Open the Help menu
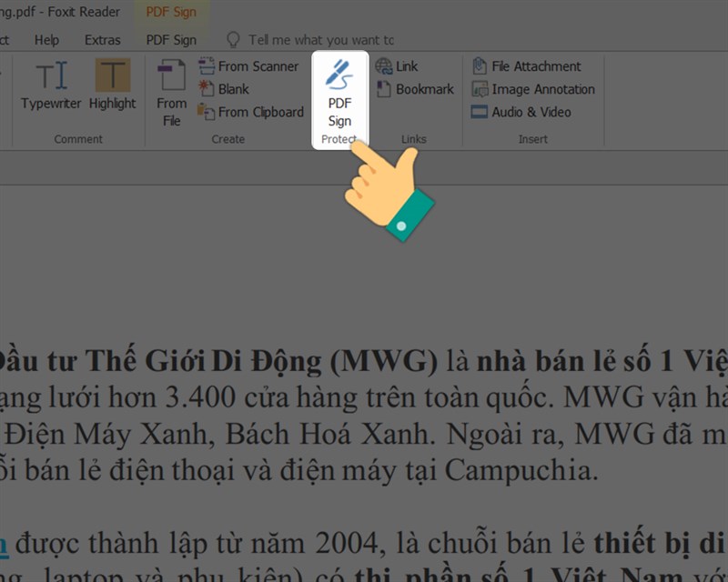The height and width of the screenshot is (582, 728). (x=46, y=39)
